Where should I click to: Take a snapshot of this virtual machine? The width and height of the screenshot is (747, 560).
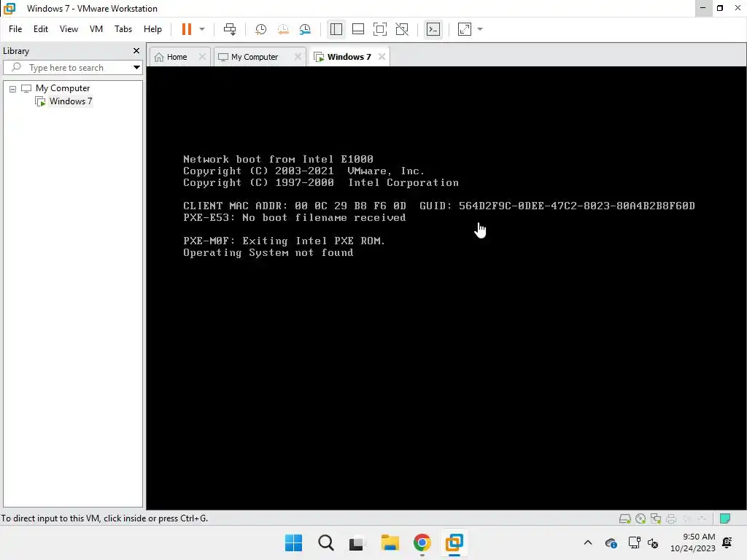[260, 29]
